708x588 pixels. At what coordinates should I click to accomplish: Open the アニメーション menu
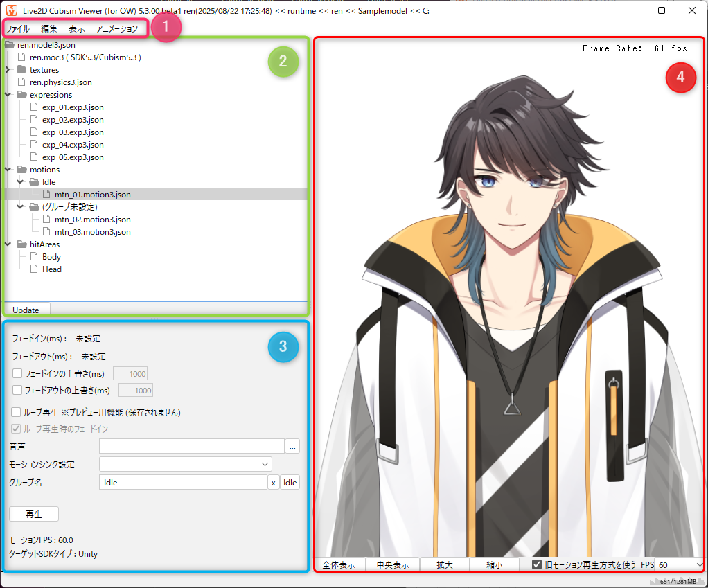pos(117,29)
